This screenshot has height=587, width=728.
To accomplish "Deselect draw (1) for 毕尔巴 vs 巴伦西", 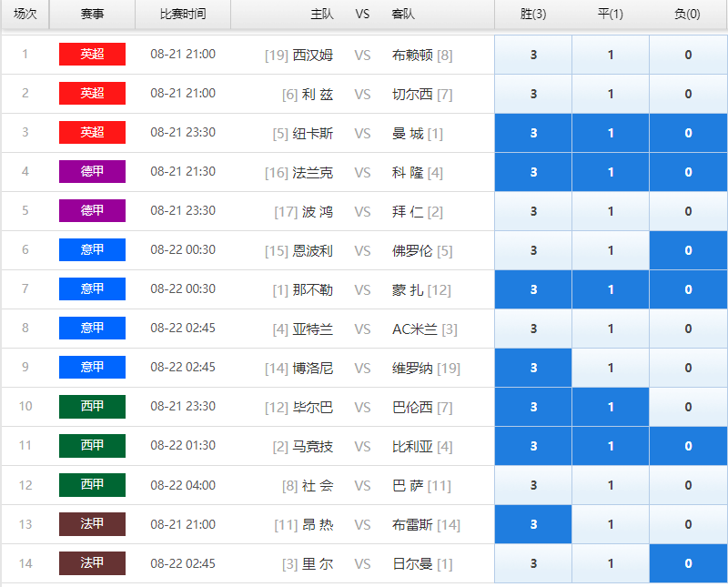I will [611, 407].
